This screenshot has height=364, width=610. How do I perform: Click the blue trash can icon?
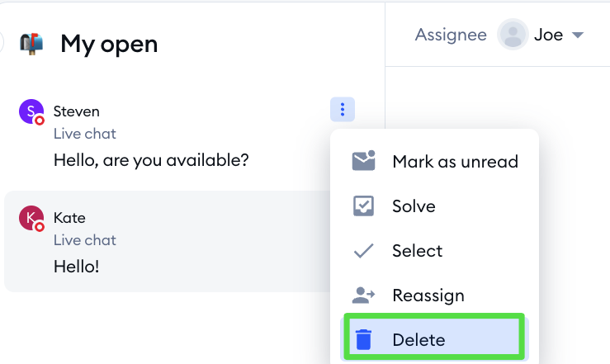(364, 339)
